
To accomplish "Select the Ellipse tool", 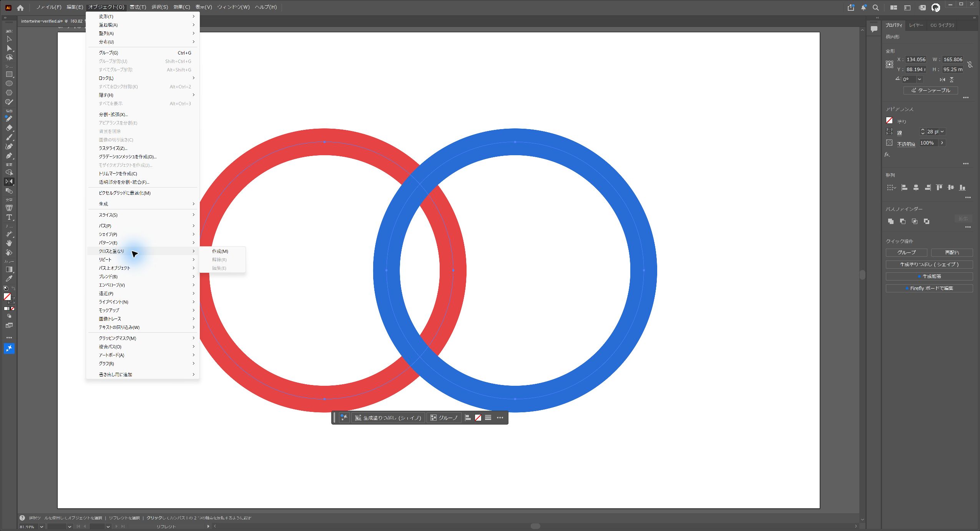I will coord(9,83).
